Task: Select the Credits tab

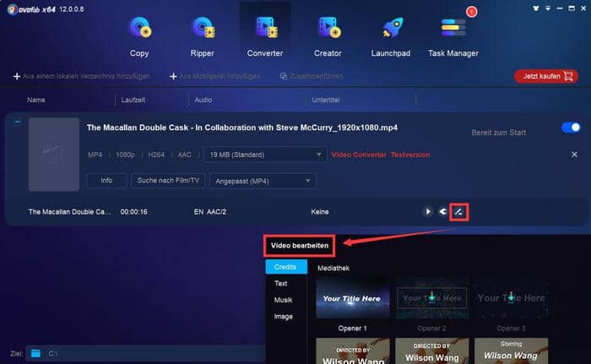Action: pyautogui.click(x=286, y=267)
